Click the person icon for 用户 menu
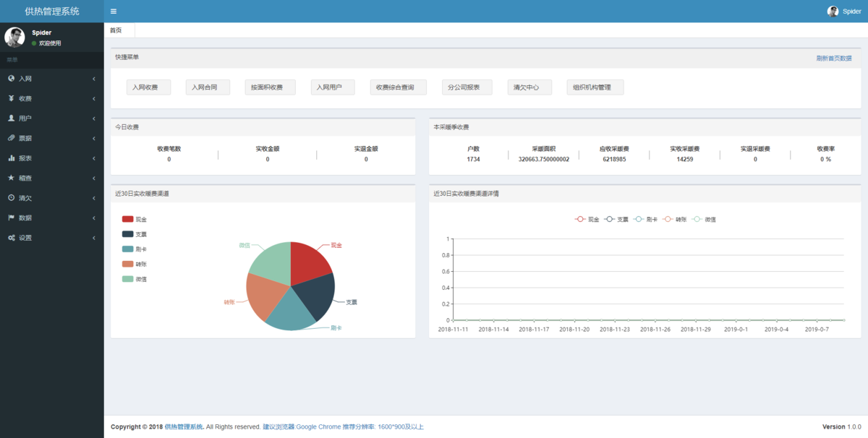 11,118
